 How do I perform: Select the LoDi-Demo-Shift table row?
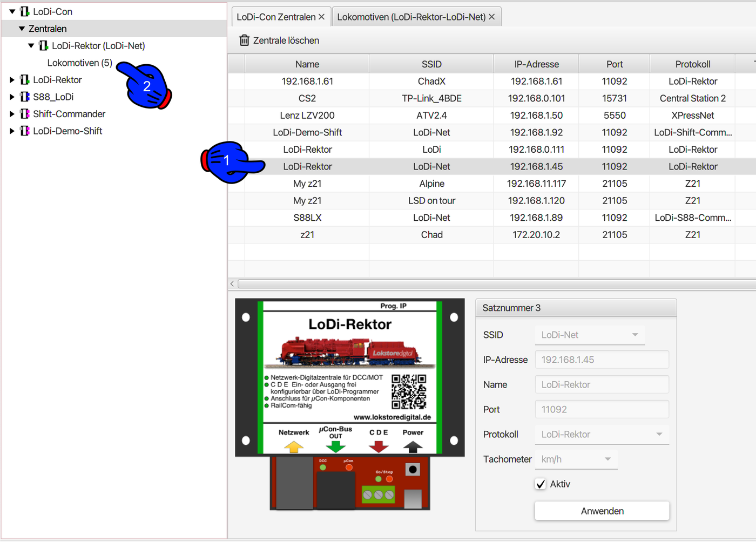tap(492, 132)
